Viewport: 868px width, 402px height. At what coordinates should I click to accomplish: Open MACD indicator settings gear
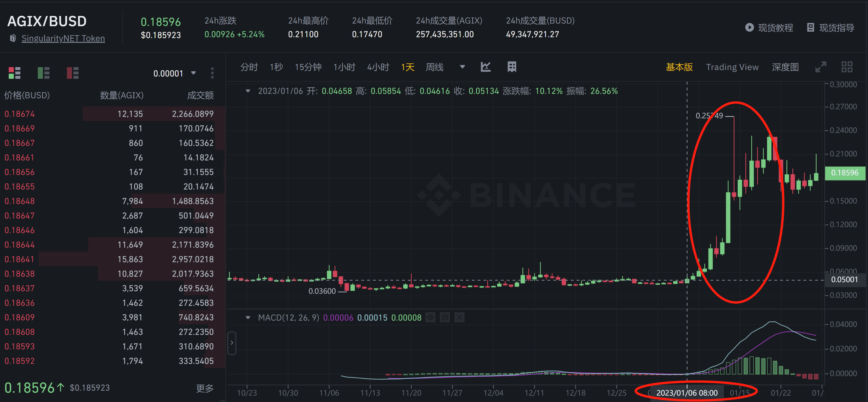pos(445,317)
